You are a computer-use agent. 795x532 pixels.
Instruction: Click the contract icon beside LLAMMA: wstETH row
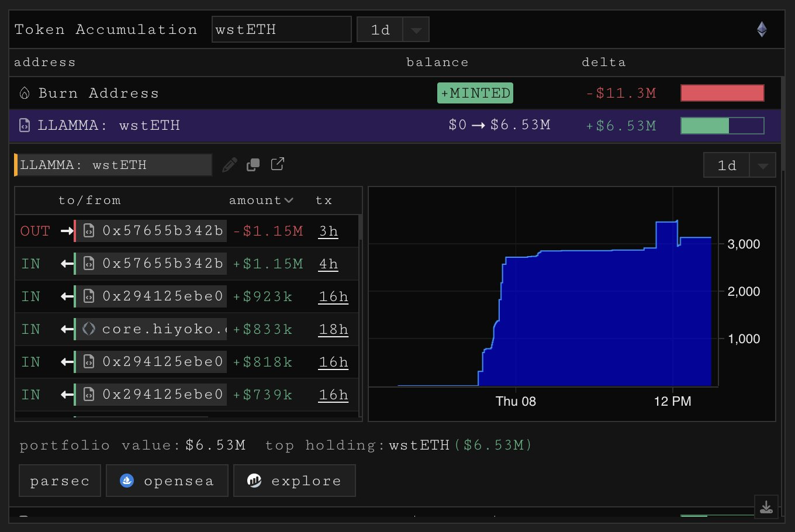click(25, 125)
